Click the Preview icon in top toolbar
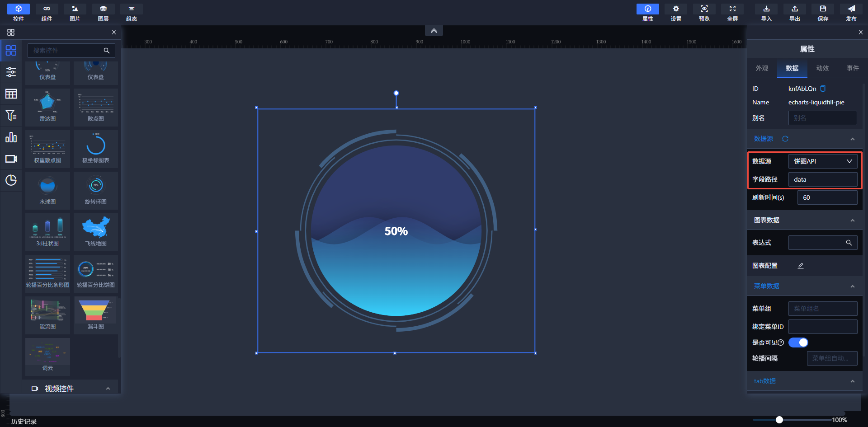This screenshot has width=868, height=427. click(x=704, y=13)
